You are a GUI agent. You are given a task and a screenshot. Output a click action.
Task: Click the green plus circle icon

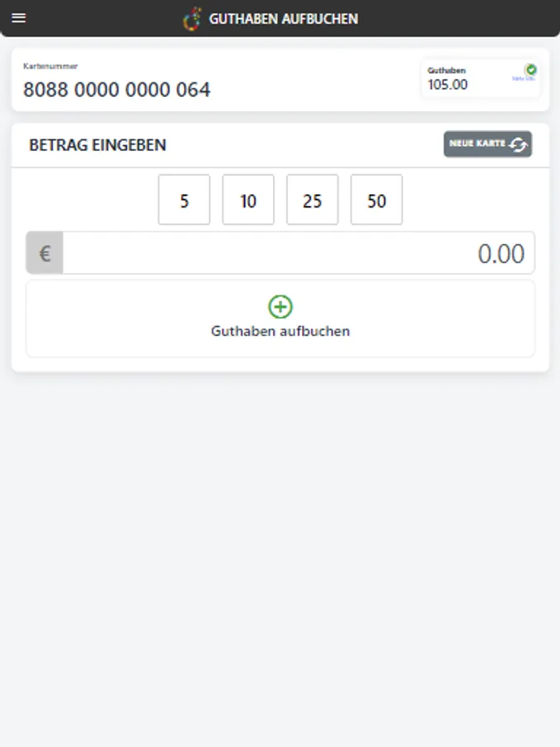(x=280, y=307)
